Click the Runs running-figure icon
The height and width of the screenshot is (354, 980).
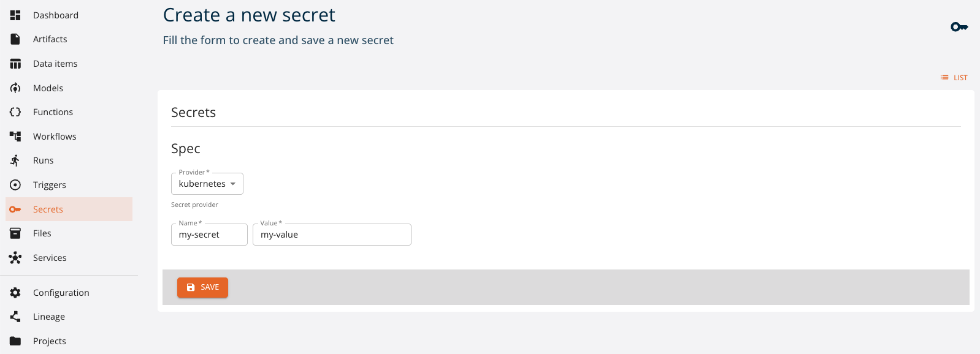pyautogui.click(x=15, y=160)
